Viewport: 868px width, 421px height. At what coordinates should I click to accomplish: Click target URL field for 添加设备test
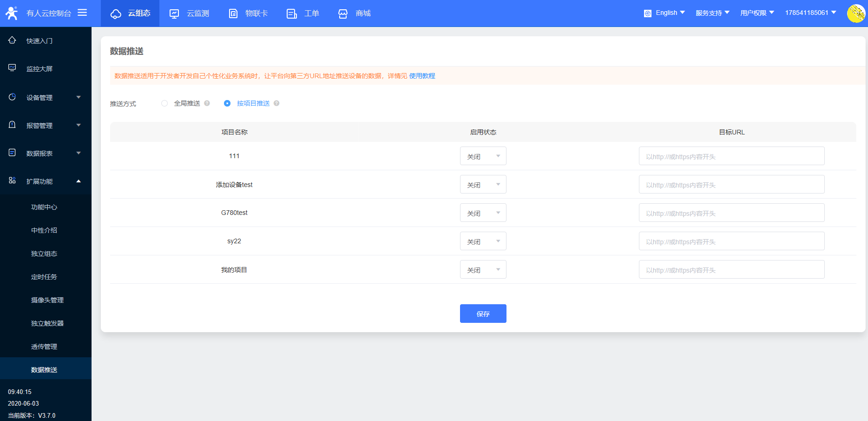coord(732,184)
